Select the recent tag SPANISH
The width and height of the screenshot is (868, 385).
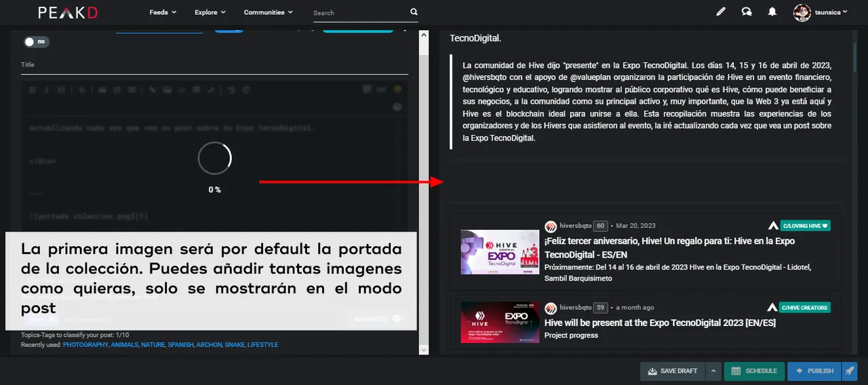[x=180, y=345]
